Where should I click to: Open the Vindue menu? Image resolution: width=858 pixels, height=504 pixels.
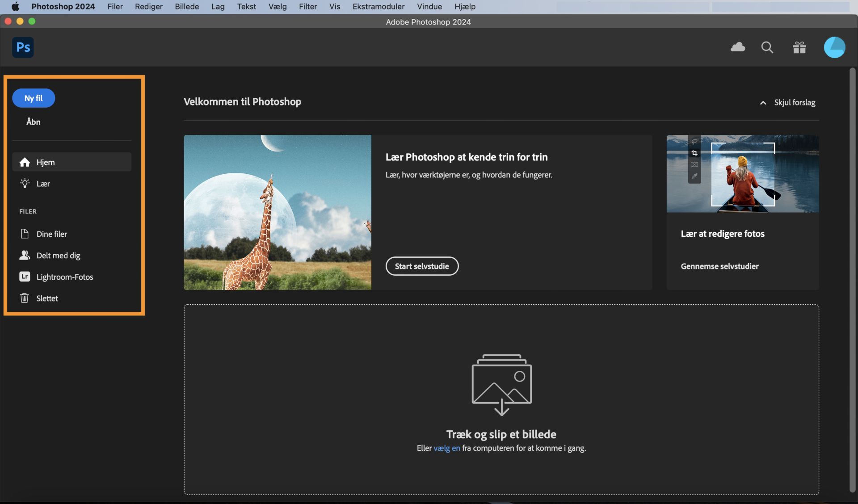(429, 7)
